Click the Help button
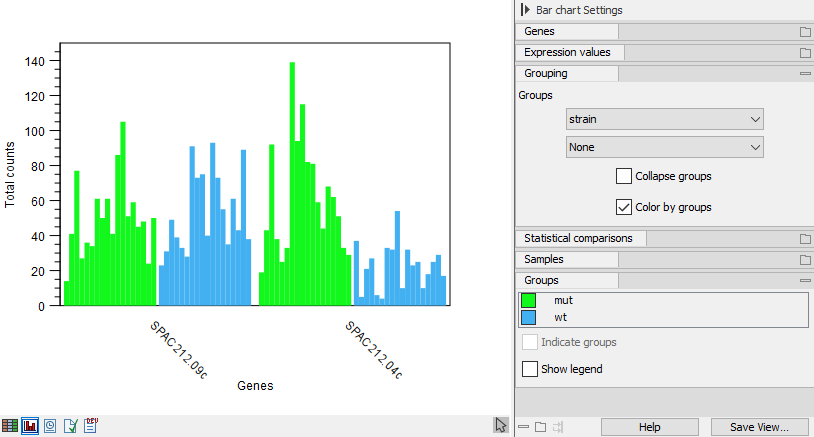The image size is (814, 437). click(x=650, y=427)
